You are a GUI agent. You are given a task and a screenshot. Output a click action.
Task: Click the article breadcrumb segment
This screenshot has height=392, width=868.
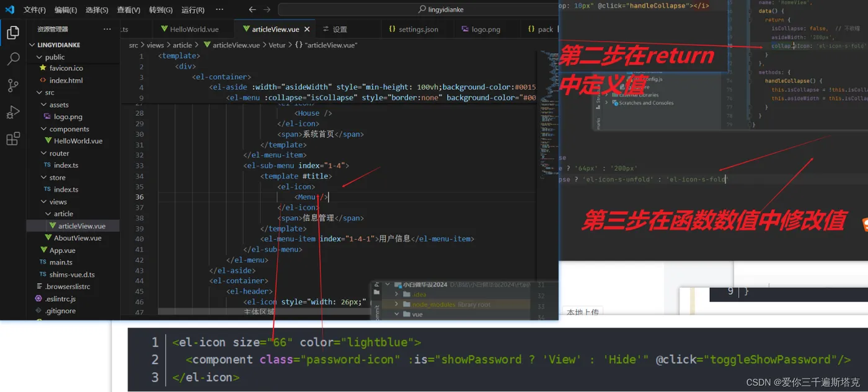(x=182, y=45)
